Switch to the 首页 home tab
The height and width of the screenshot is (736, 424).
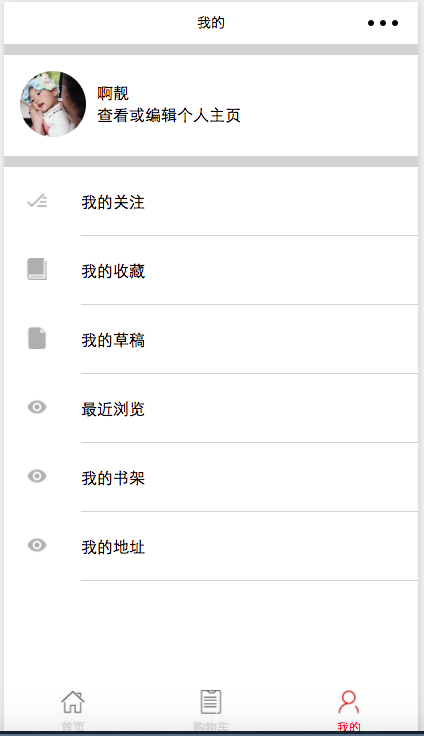point(73,710)
